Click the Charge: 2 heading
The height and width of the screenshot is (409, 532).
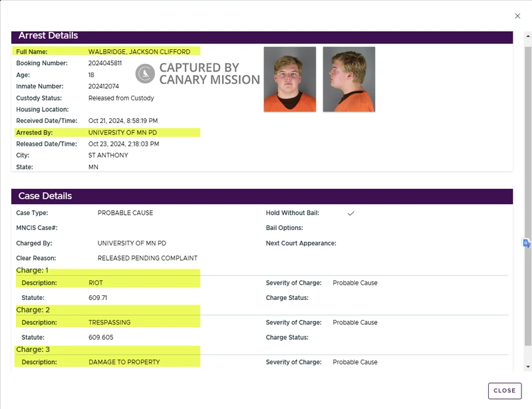[33, 309]
